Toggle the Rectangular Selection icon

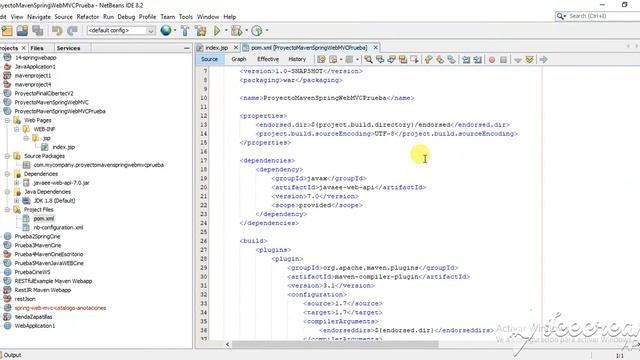coord(414,60)
